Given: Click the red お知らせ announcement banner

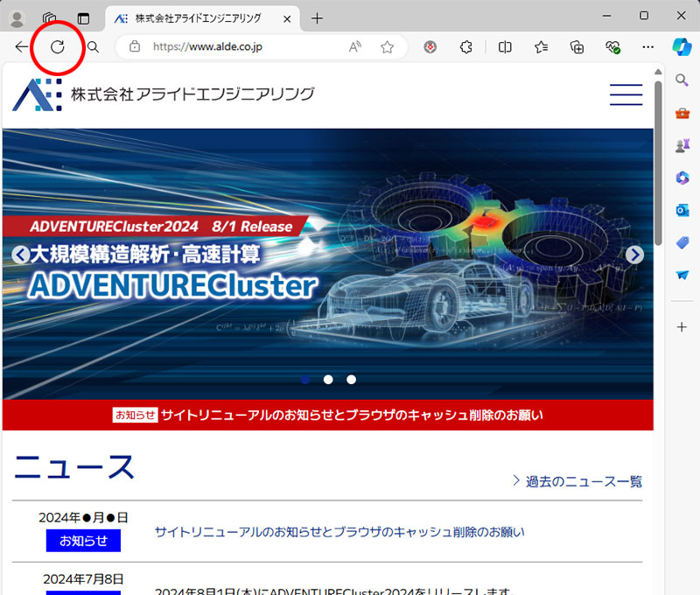Looking at the screenshot, I should coord(328,415).
